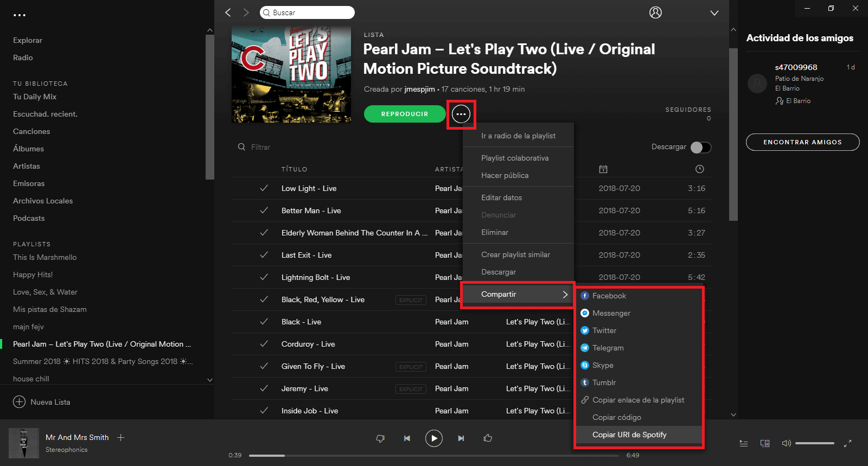This screenshot has width=868, height=466.
Task: Toggle play in the player bar
Action: pos(434,438)
